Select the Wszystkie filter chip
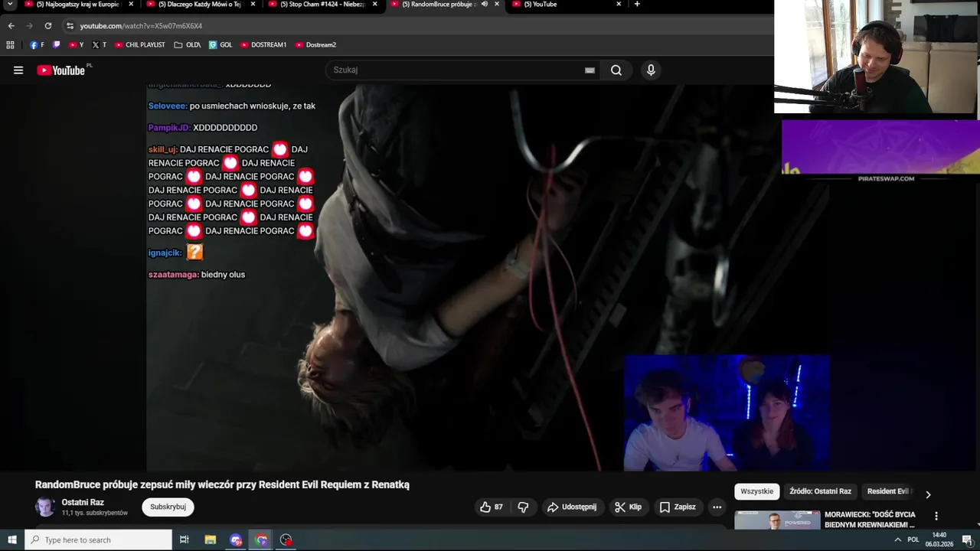The width and height of the screenshot is (980, 551). coord(756,491)
